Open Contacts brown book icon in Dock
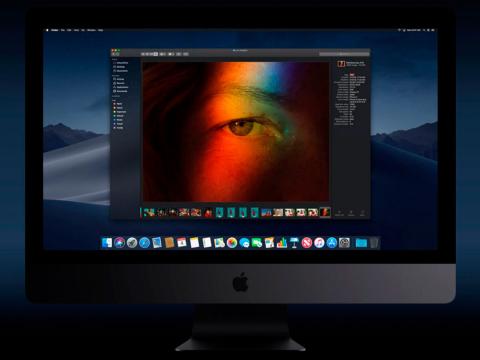Viewport: 480px width, 360px height. [x=169, y=243]
